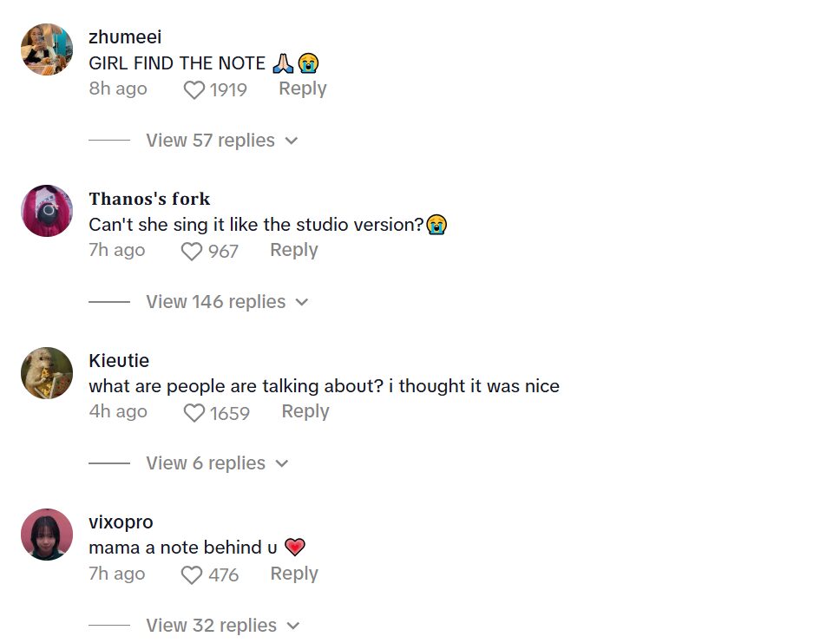Expand View 146 replies

pyautogui.click(x=226, y=302)
